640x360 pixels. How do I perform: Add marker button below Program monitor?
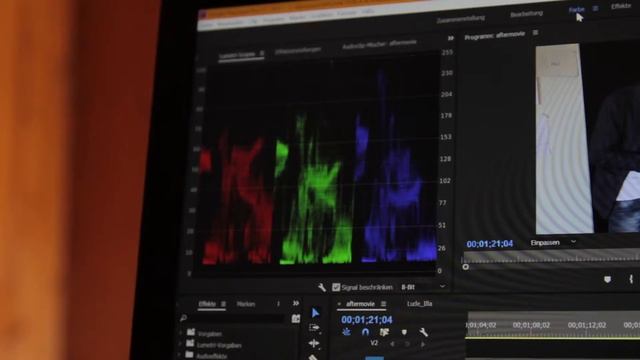point(607,279)
